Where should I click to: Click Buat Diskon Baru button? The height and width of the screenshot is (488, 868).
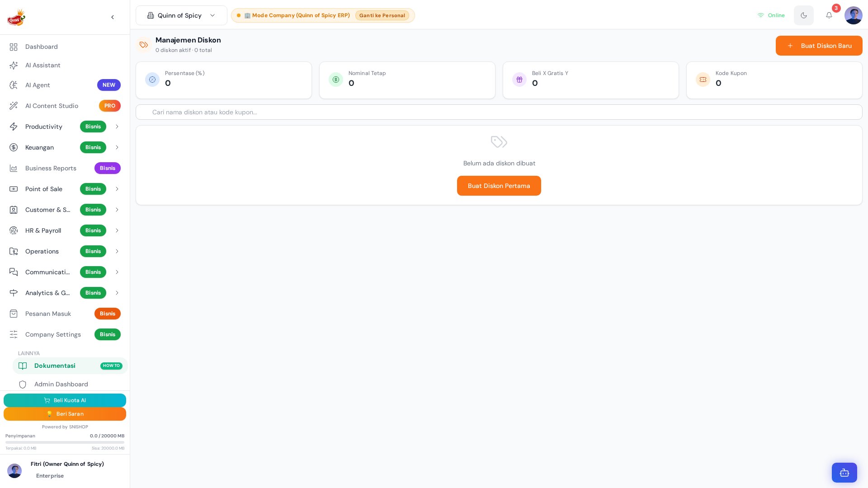click(819, 46)
